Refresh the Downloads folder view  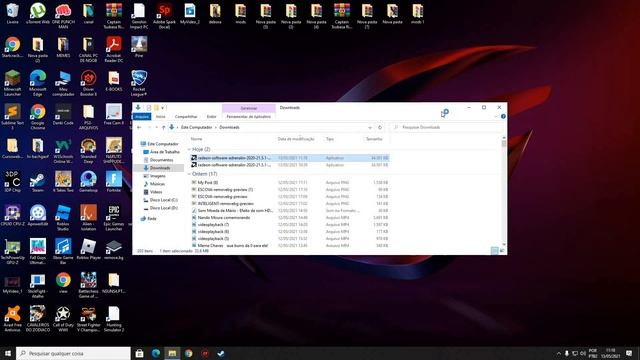pos(380,127)
